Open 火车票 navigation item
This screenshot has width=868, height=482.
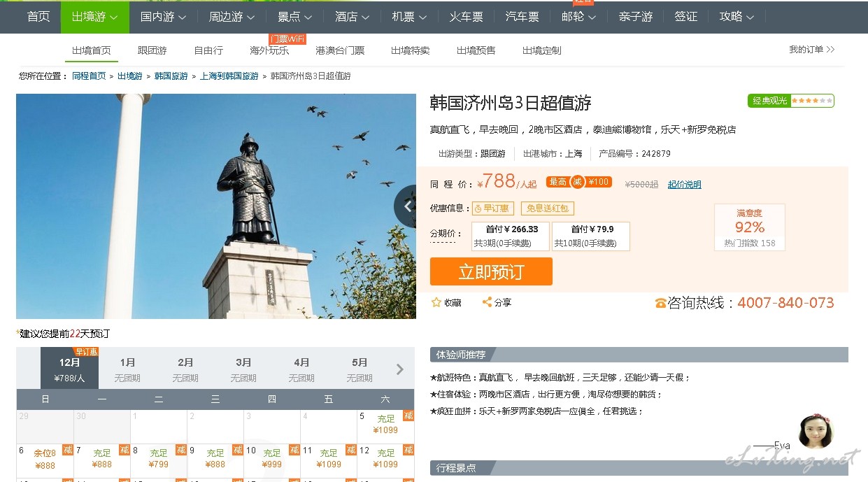467,17
